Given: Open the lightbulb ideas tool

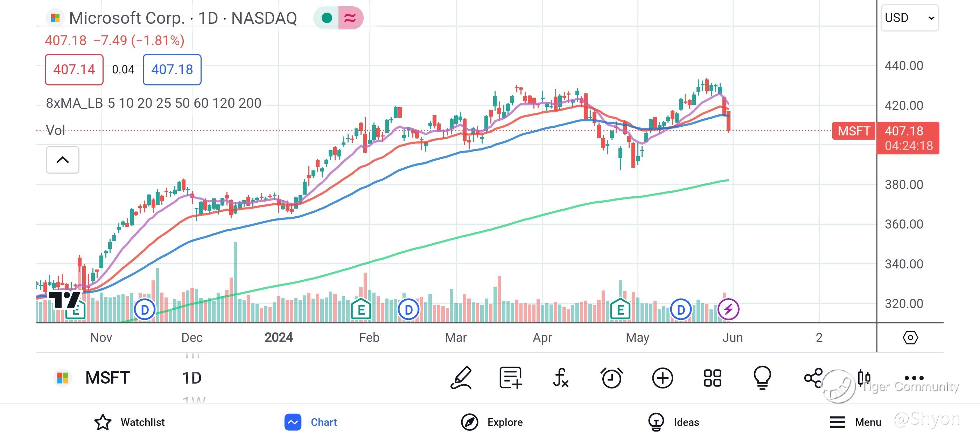Looking at the screenshot, I should pos(762,378).
